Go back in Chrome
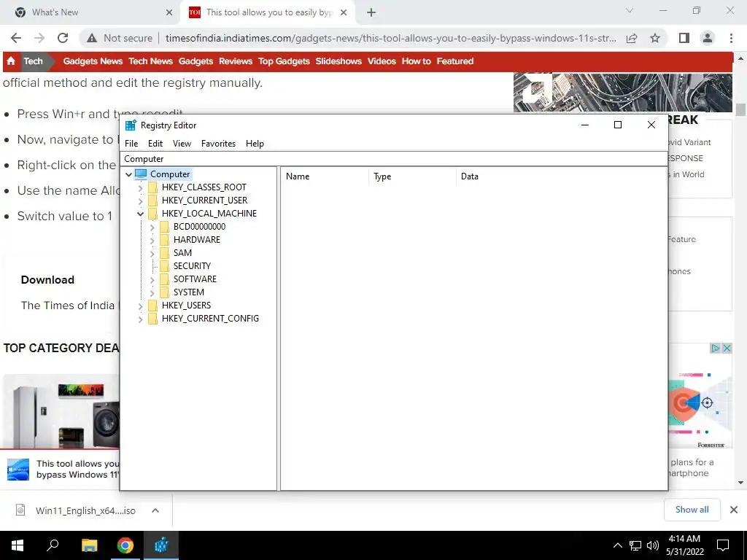The image size is (747, 560). (x=16, y=38)
